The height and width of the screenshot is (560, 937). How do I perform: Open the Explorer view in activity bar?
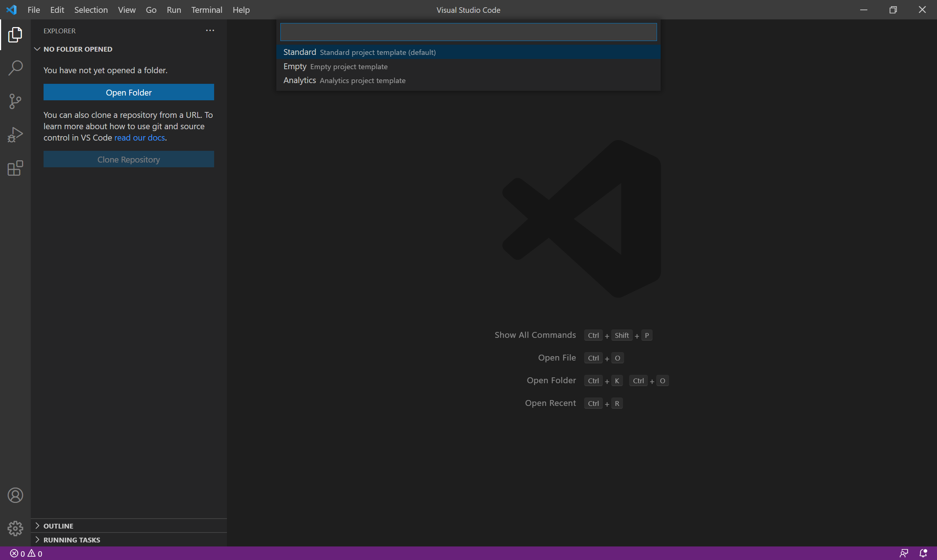(x=15, y=35)
